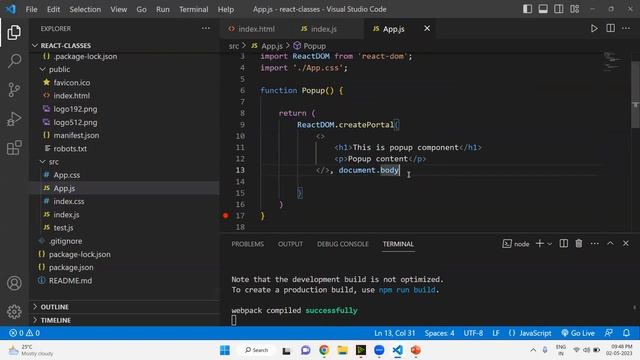
Task: Open package.json in the explorer
Action: [71, 267]
